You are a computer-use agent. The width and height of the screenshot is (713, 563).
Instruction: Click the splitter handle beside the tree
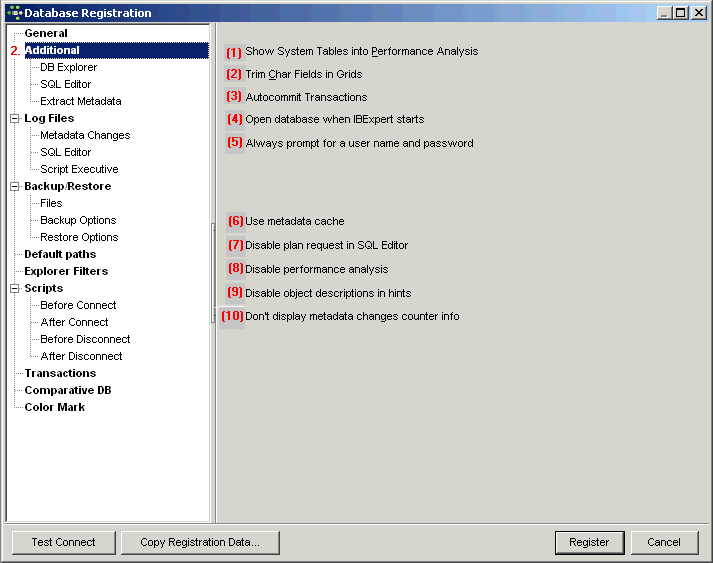point(213,273)
